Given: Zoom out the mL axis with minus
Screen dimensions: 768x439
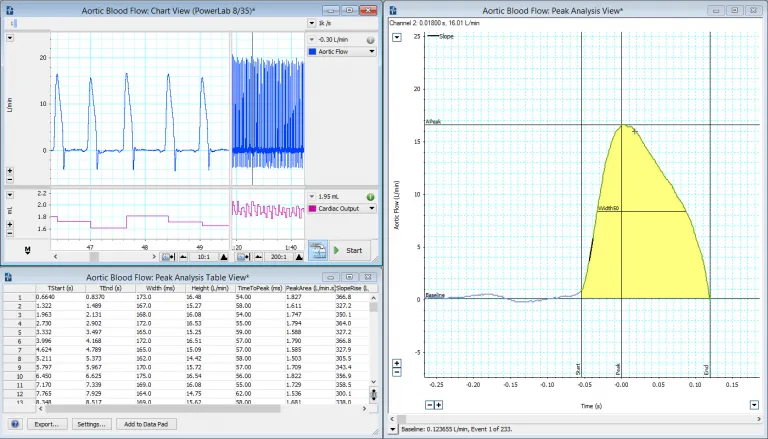Looking at the screenshot, I should tap(9, 234).
